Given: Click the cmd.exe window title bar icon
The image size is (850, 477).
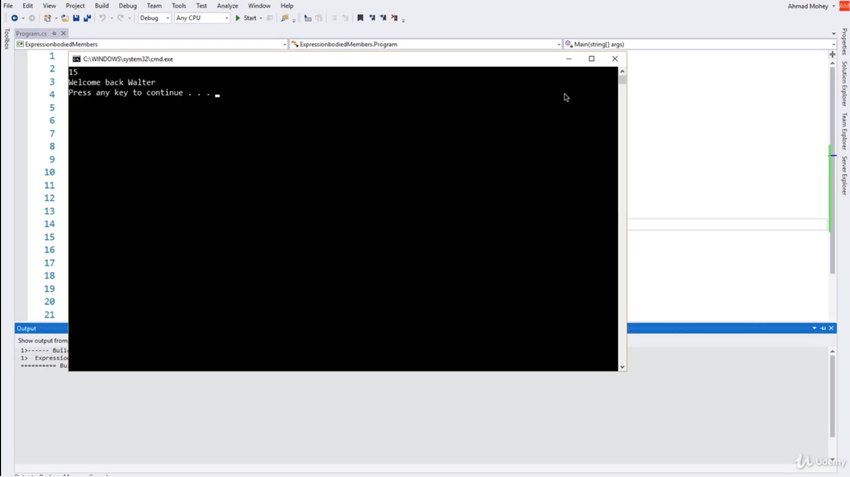Looking at the screenshot, I should pyautogui.click(x=76, y=59).
